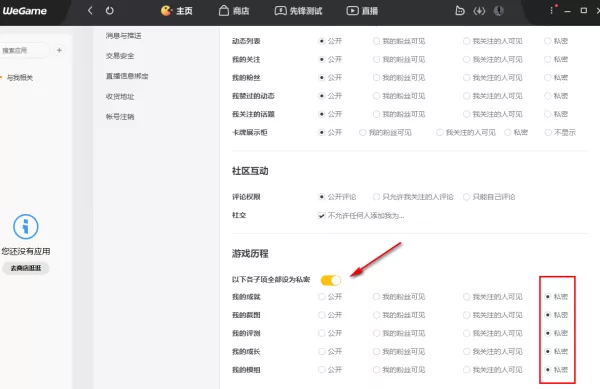Image resolution: width=600 pixels, height=389 pixels.
Task: Set 我的截图 to 公开
Action: (321, 315)
